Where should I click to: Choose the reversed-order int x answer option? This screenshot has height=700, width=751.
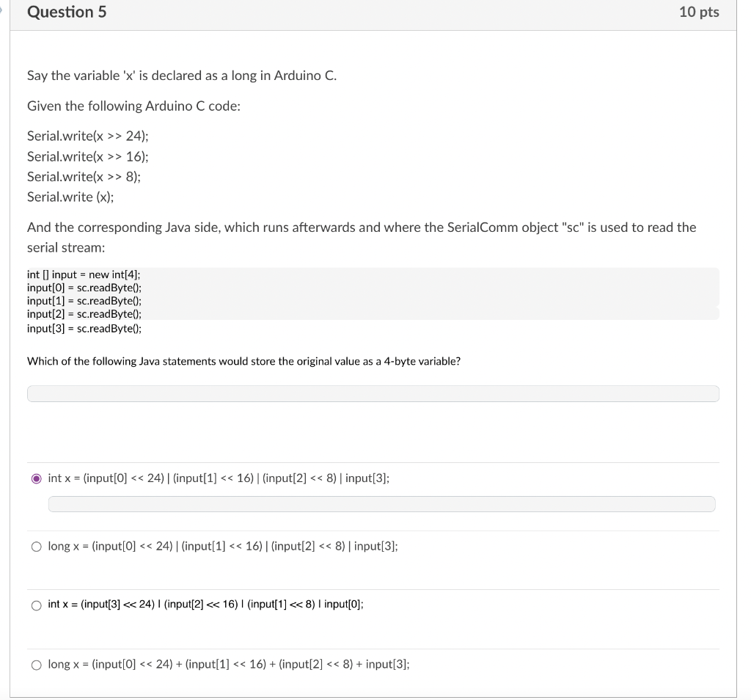click(35, 605)
